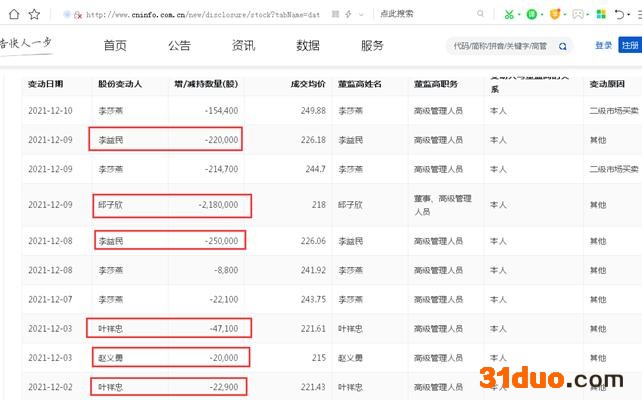Open the 数据 navigation tab
Viewport: 642px width, 400px height.
pyautogui.click(x=308, y=45)
